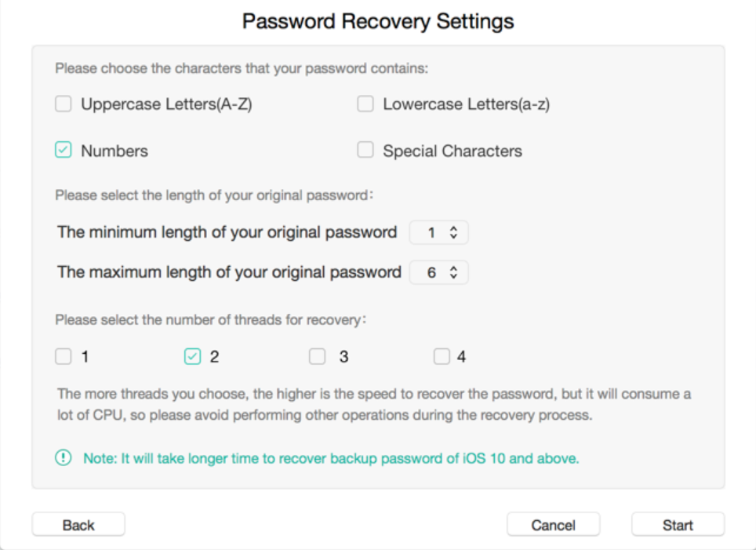Go back with the Back button
This screenshot has width=756, height=550.
pyautogui.click(x=78, y=525)
